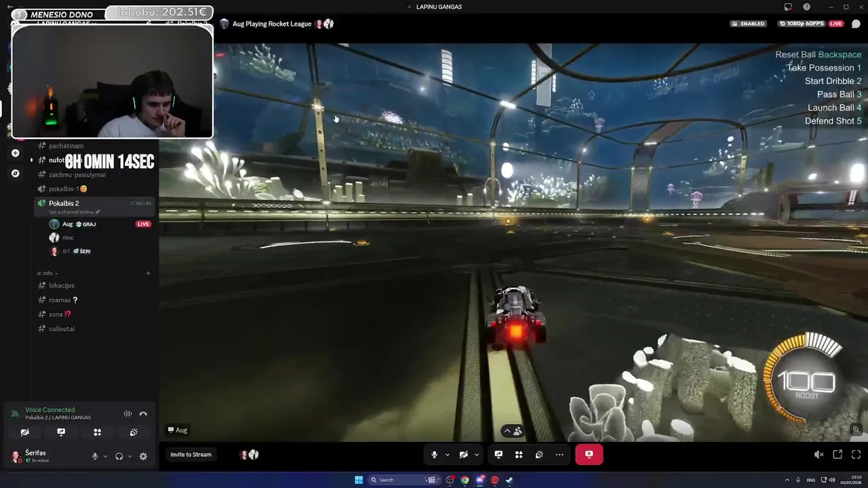This screenshot has height=488, width=868.
Task: Open soundboard from stream control bar
Action: click(x=539, y=454)
